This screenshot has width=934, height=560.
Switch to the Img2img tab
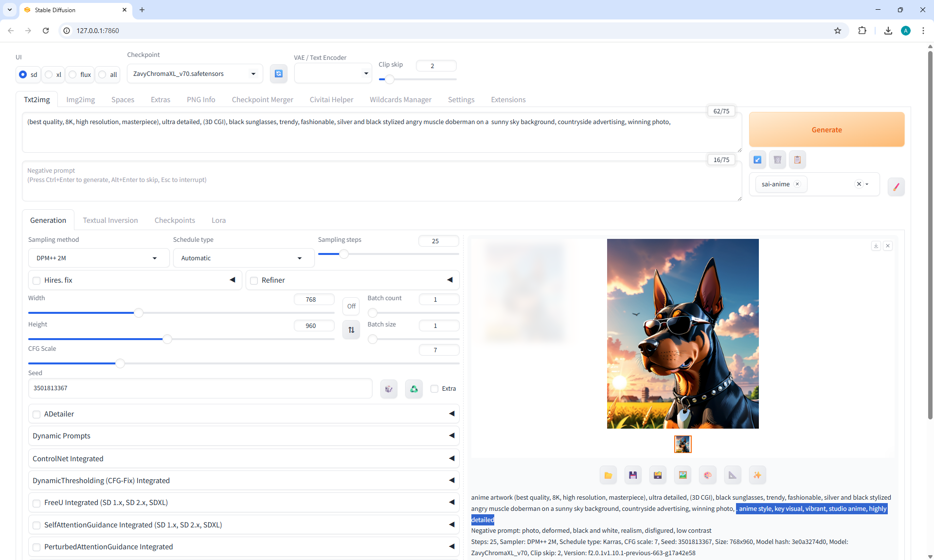pyautogui.click(x=80, y=100)
